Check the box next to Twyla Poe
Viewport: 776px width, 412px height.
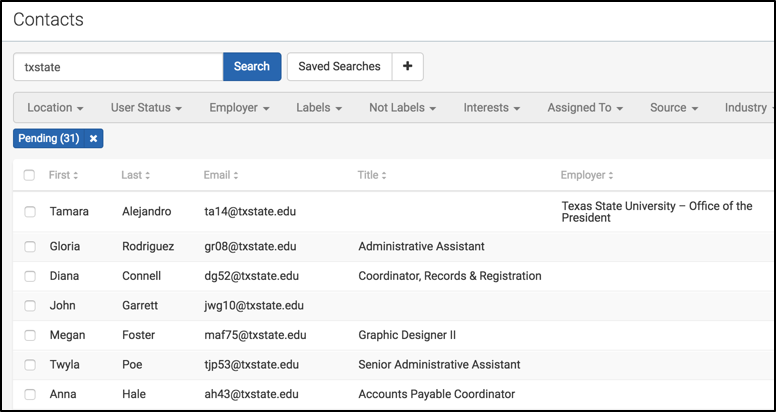[30, 365]
